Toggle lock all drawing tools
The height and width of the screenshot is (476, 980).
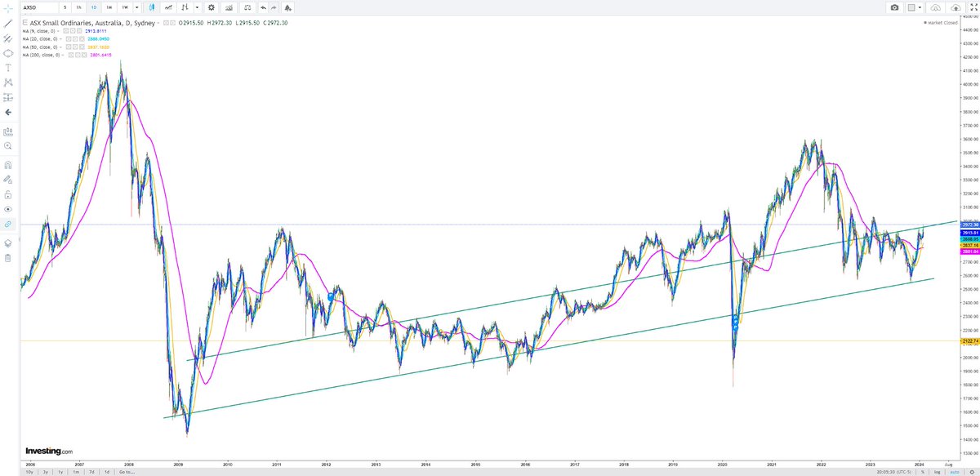click(x=8, y=194)
